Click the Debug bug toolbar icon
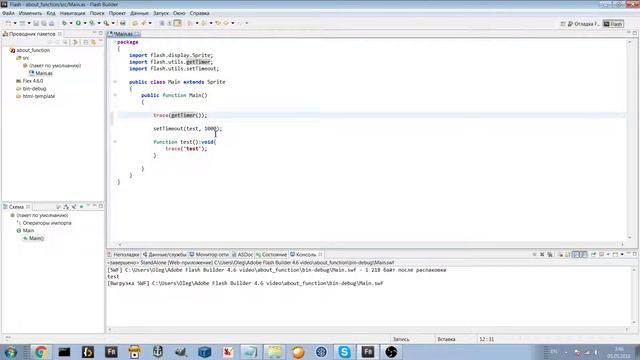 pos(64,23)
